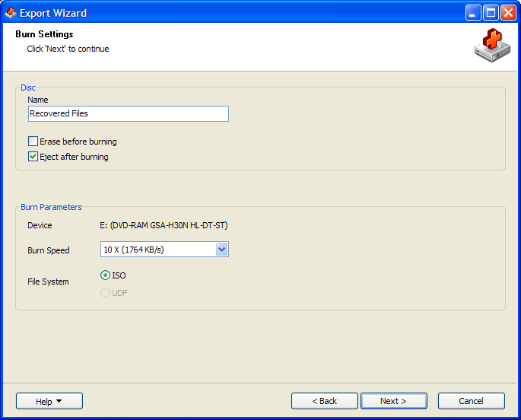Cancel the export wizard

[x=471, y=401]
